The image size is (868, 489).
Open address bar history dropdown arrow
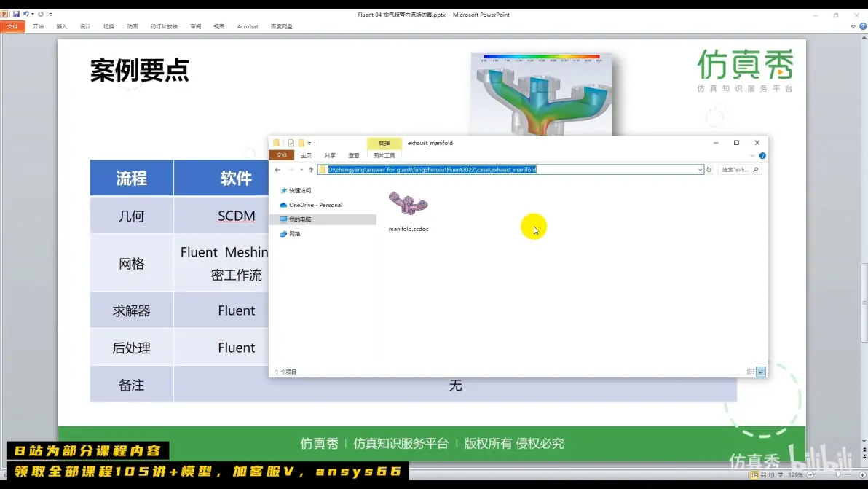coord(700,170)
